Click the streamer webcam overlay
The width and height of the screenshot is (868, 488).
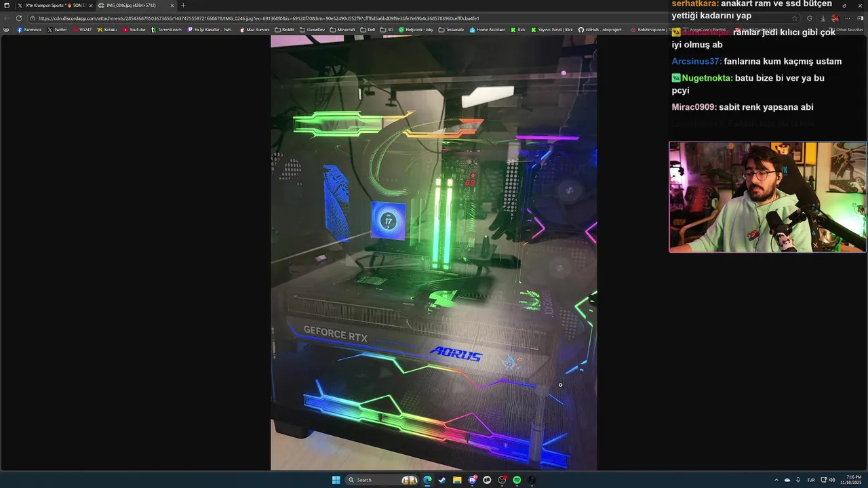point(767,197)
